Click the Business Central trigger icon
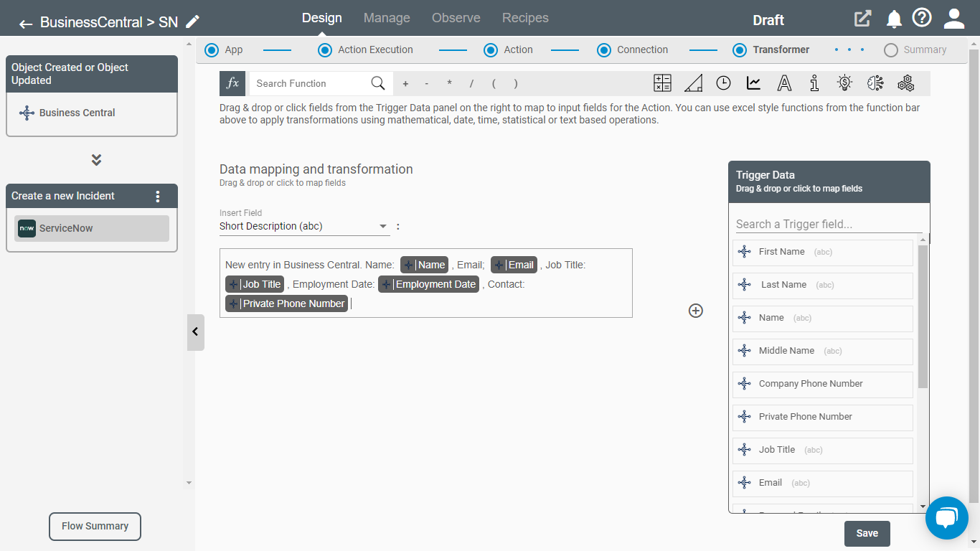Viewport: 980px width, 551px height. 27,113
